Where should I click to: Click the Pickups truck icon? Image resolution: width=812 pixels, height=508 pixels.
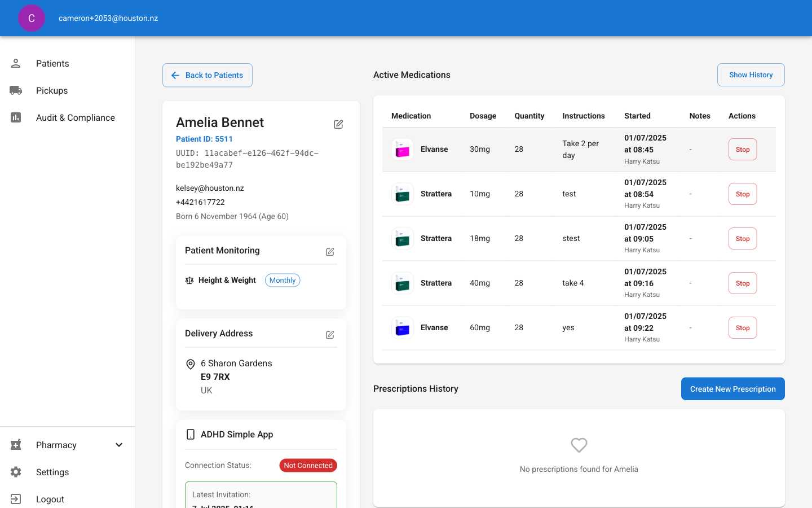[16, 90]
